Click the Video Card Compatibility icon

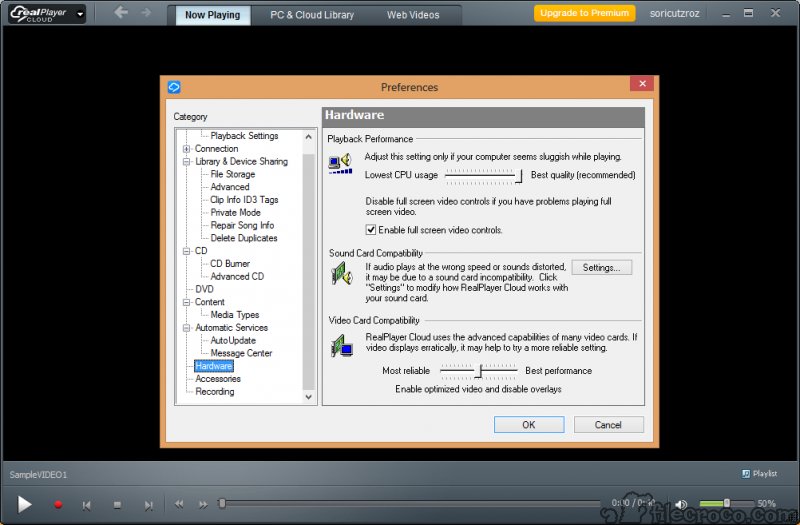(x=341, y=345)
